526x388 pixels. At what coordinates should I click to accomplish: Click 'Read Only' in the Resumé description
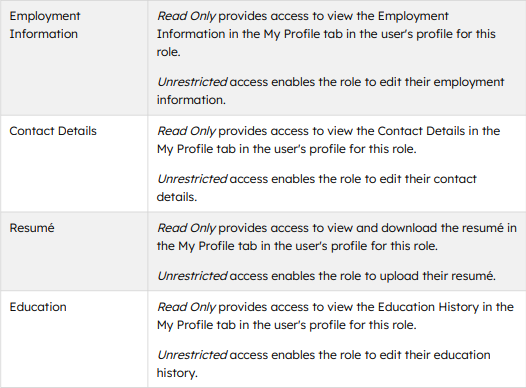point(186,228)
